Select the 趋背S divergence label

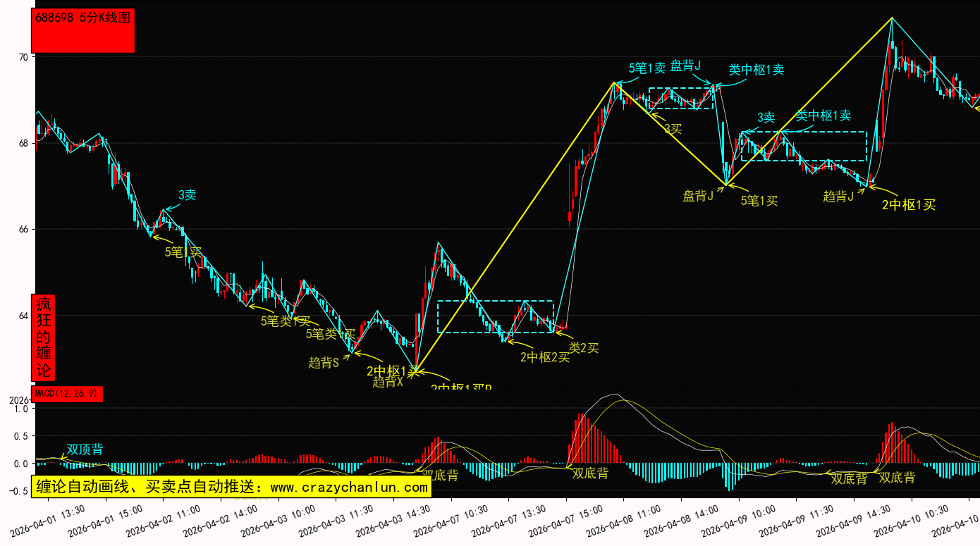324,363
